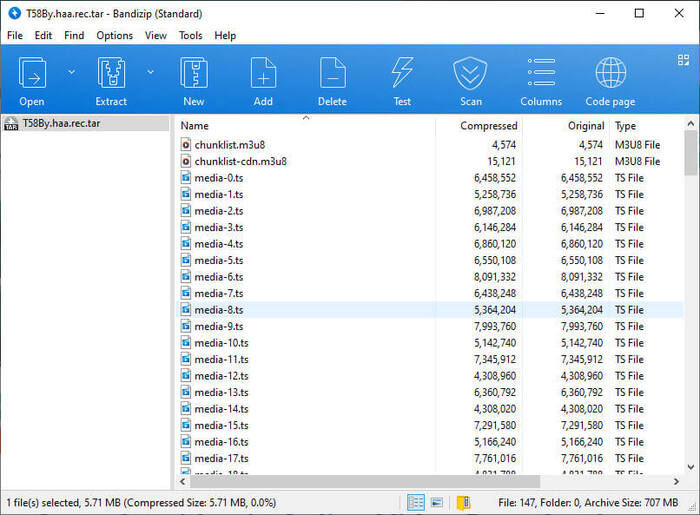Screen dimensions: 700x515
Task: Select the media-10.ts file name
Action: tap(221, 343)
